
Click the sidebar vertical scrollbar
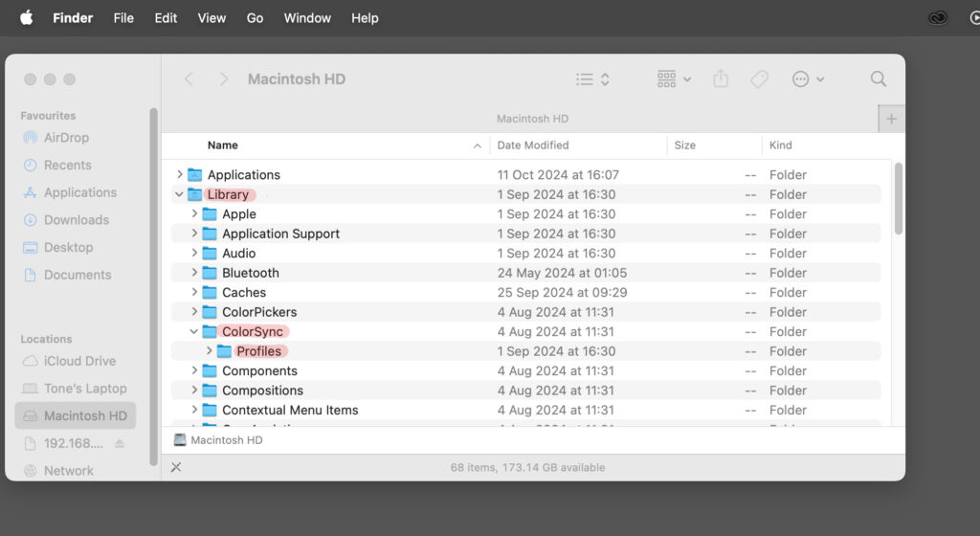[153, 287]
